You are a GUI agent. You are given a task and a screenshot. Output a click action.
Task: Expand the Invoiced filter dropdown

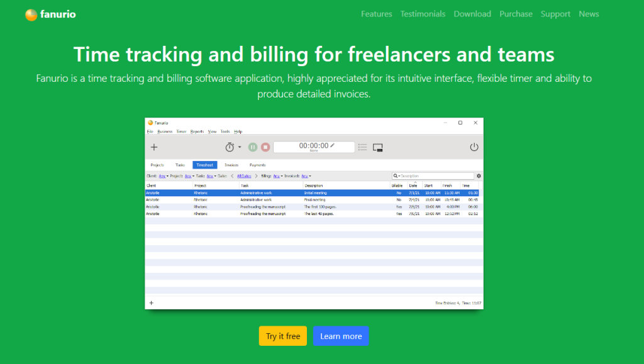tap(306, 176)
